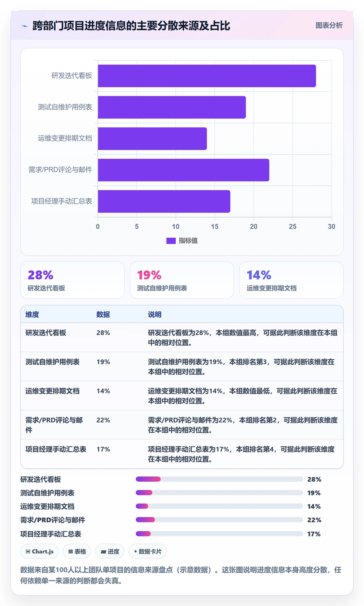The image size is (364, 606).
Task: Click the 项目经理手动汇总表 y-axis chart label
Action: click(x=62, y=201)
